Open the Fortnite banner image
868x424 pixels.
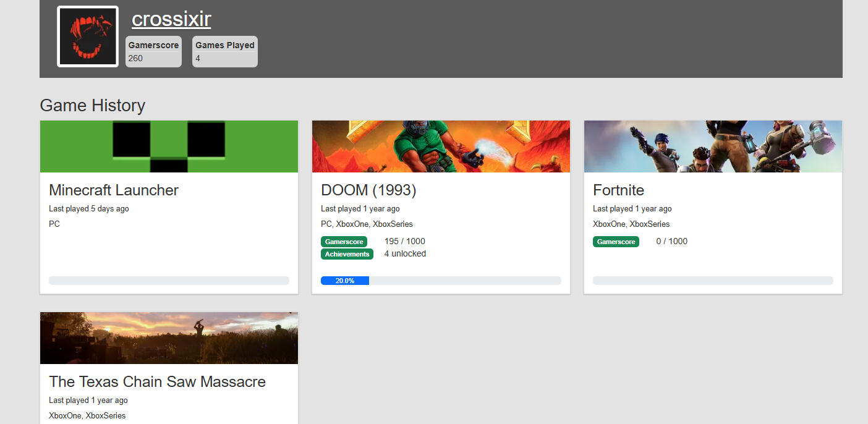click(713, 146)
